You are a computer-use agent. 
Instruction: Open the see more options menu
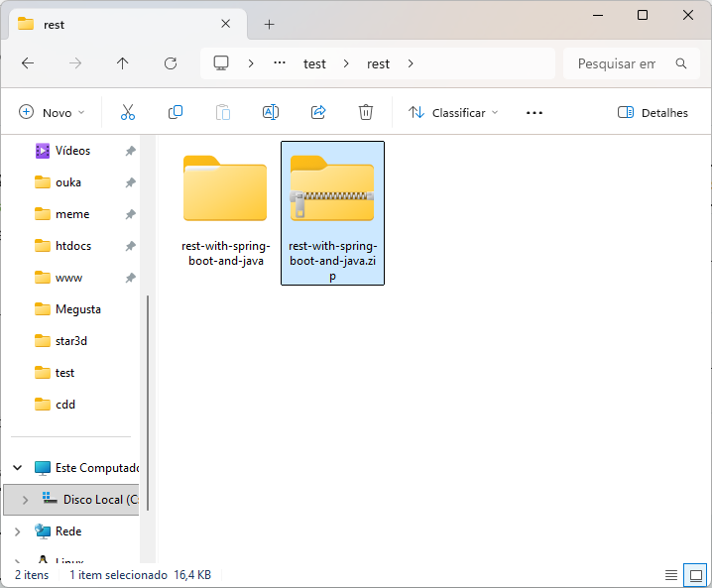click(x=534, y=113)
